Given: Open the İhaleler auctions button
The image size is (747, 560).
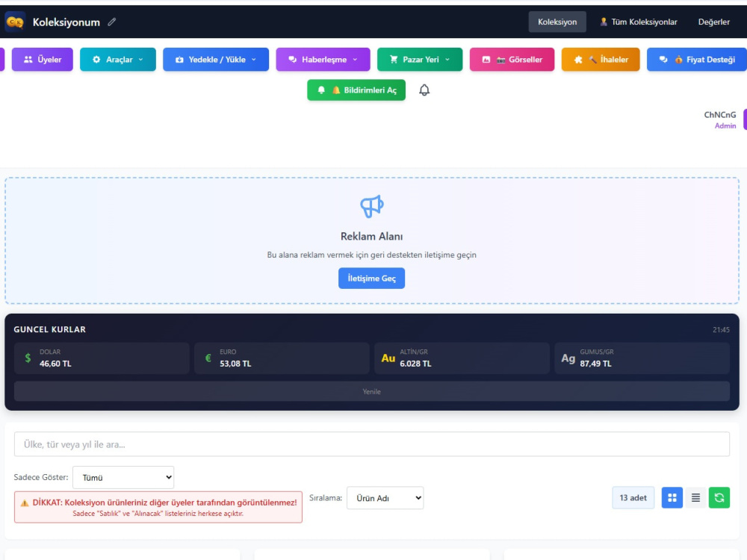Looking at the screenshot, I should (x=601, y=60).
